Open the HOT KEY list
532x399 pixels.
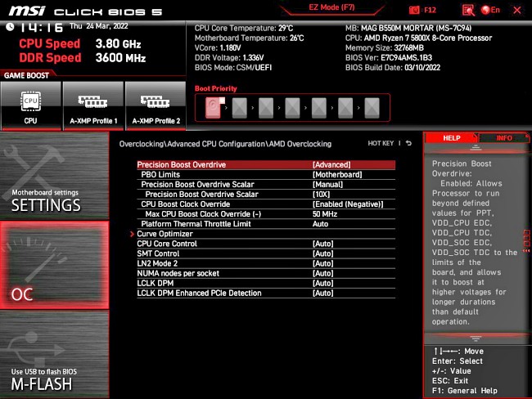(381, 143)
